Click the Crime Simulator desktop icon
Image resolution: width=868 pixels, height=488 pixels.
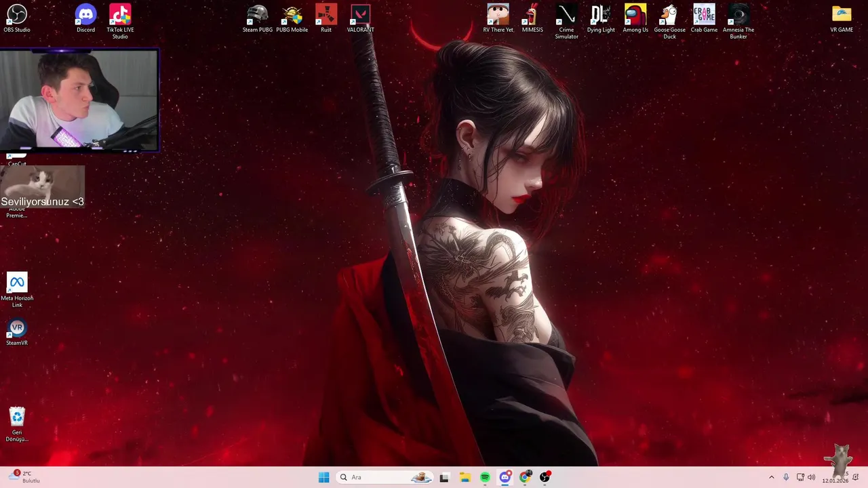(x=566, y=22)
